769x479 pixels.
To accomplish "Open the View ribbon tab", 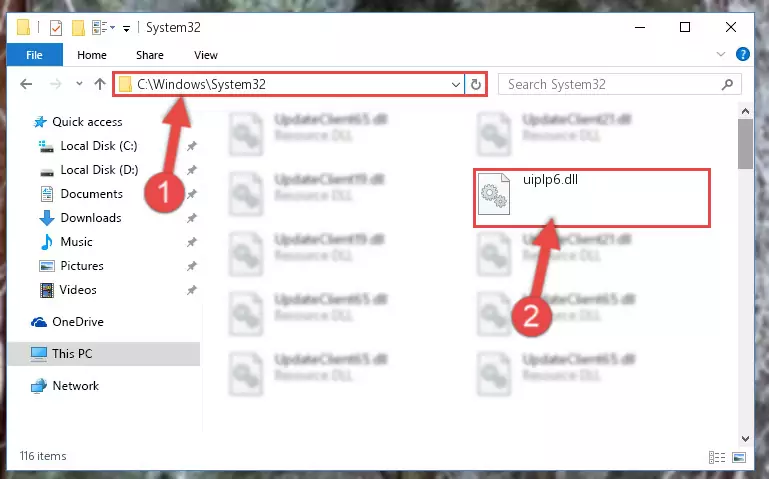I will (x=205, y=55).
